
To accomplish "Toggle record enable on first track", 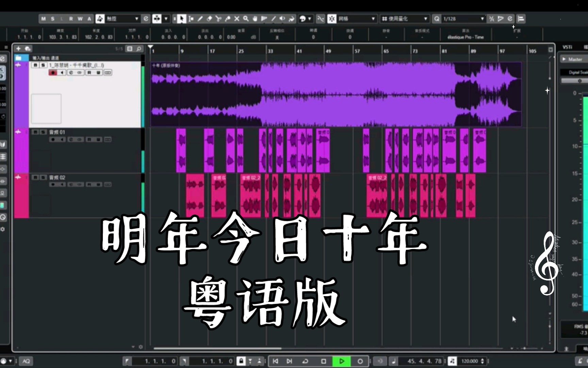I will point(53,73).
